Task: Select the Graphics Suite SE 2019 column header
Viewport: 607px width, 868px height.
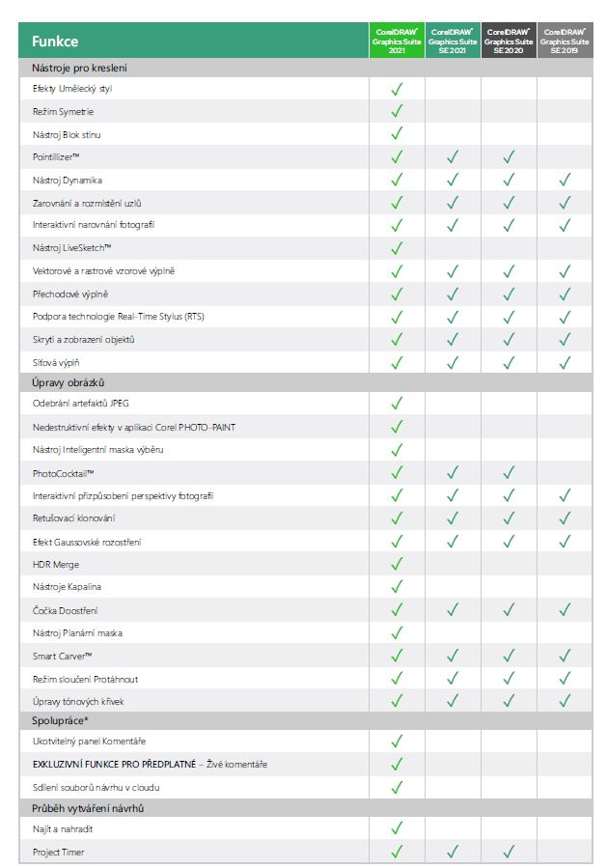Action: coord(565,41)
